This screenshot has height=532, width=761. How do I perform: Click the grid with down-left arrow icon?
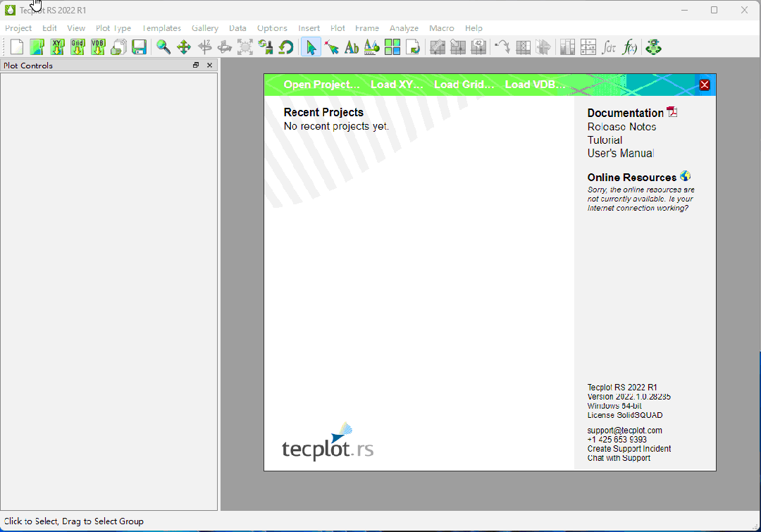(x=458, y=47)
